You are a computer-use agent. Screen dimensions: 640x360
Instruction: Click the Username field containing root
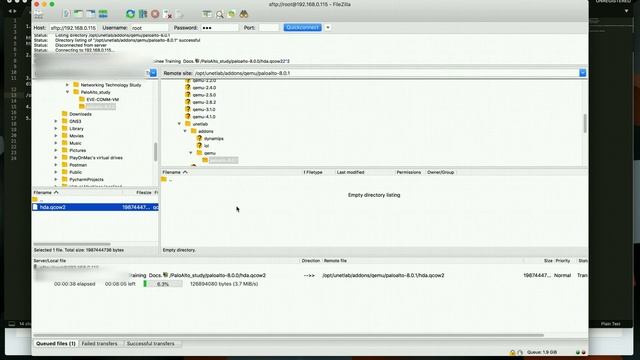pos(149,28)
